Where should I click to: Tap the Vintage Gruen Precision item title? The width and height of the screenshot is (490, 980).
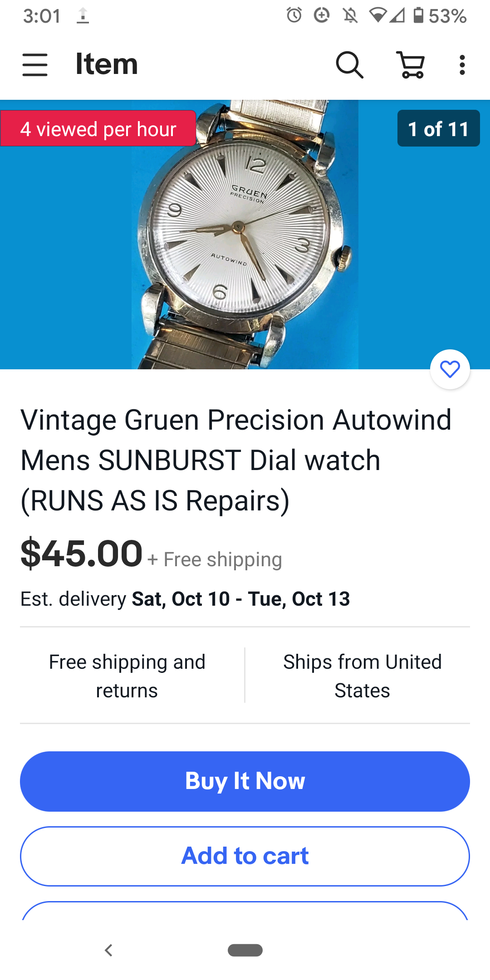coord(236,460)
